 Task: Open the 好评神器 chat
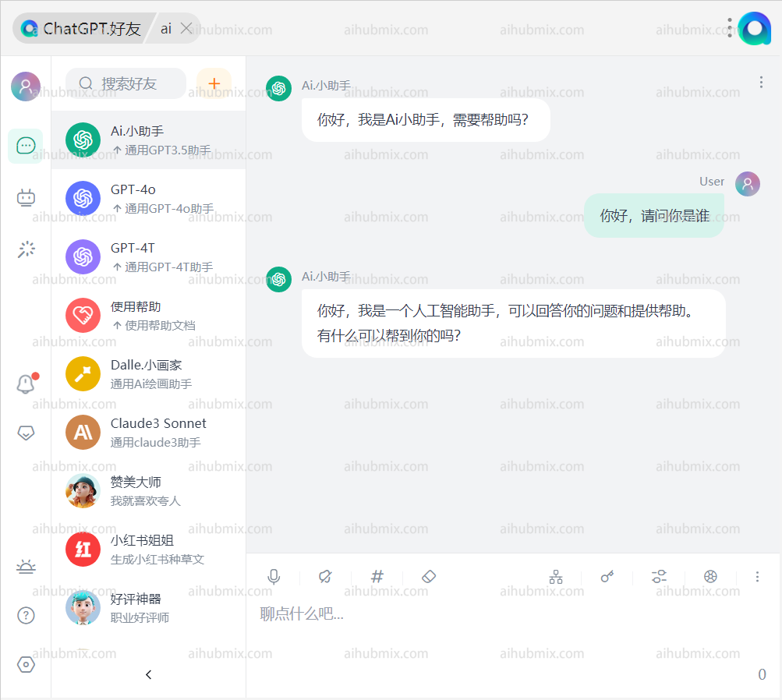point(149,608)
